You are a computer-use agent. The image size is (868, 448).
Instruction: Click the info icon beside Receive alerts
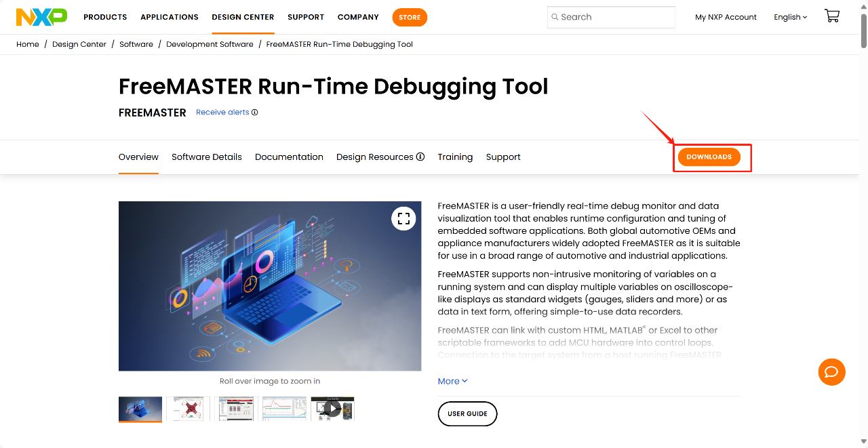[x=255, y=113]
